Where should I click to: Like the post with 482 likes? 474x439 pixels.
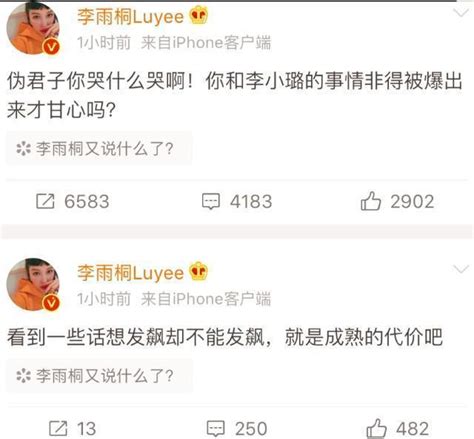[376, 428]
